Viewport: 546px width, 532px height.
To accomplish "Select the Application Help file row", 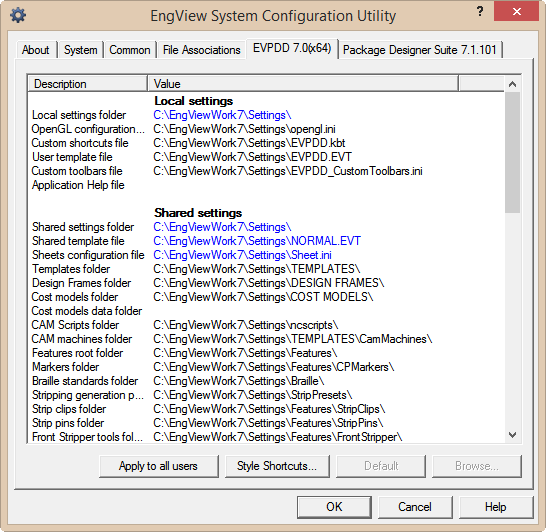I will (266, 185).
